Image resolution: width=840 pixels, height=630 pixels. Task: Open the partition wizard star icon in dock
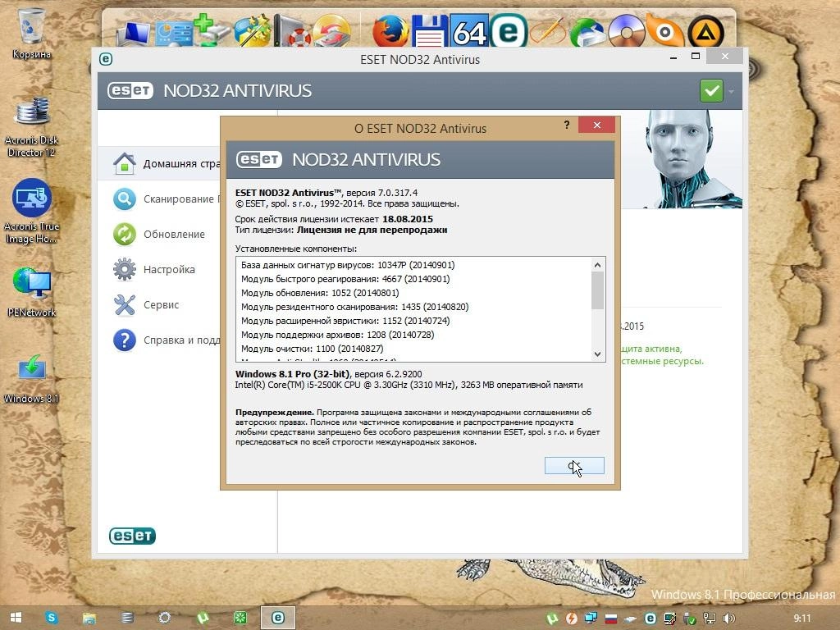[252, 31]
